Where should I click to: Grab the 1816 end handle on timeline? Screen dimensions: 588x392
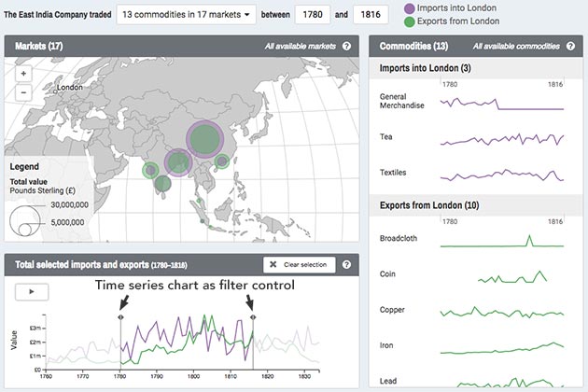[253, 318]
